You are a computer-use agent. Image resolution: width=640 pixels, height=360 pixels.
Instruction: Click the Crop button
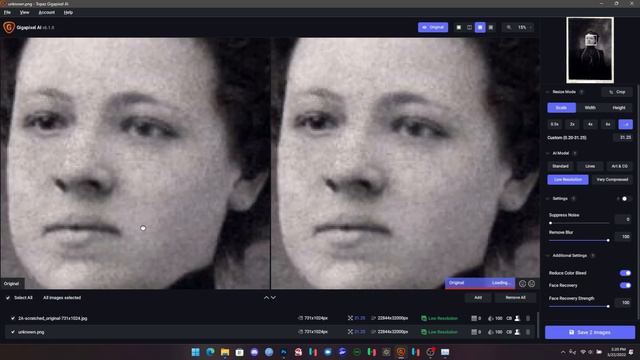tap(617, 92)
